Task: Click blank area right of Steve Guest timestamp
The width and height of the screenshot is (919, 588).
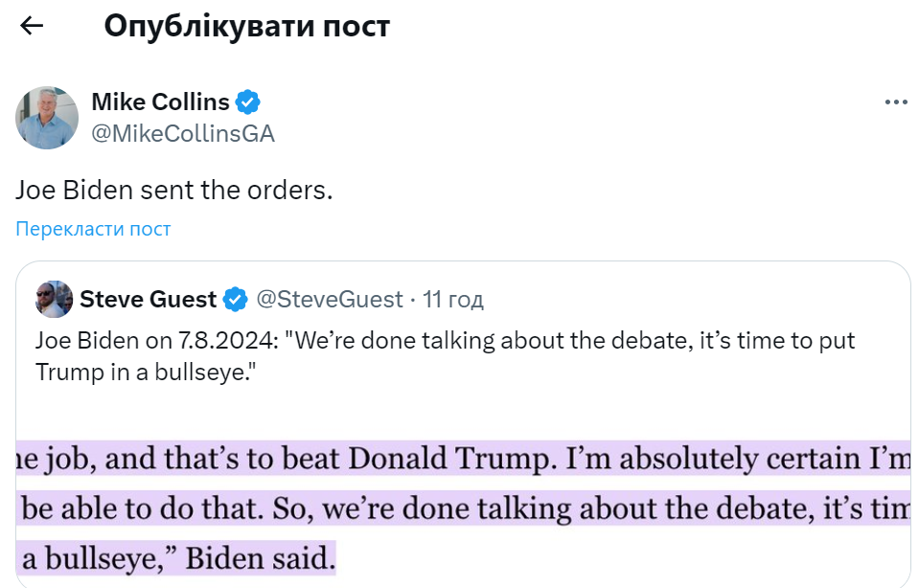Action: coord(690,300)
